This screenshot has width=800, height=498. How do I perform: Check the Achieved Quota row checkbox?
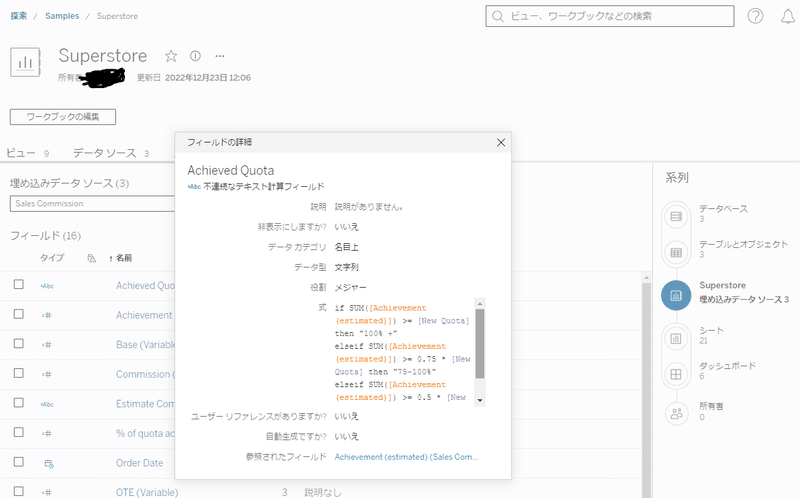tap(19, 284)
